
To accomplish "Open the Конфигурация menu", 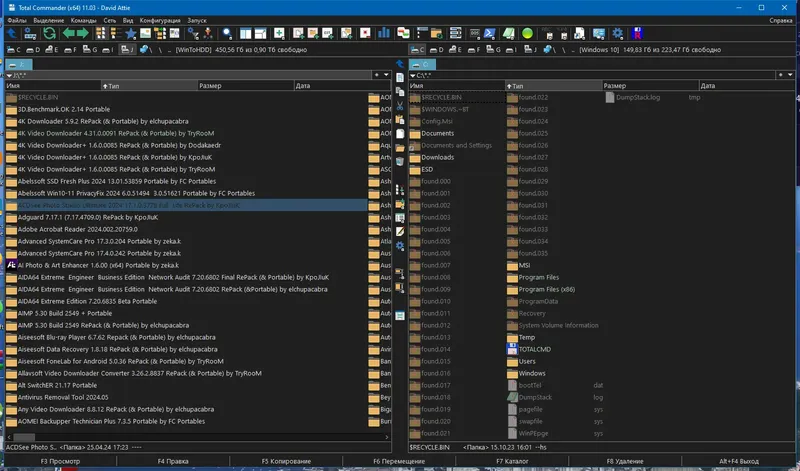I will 161,19.
